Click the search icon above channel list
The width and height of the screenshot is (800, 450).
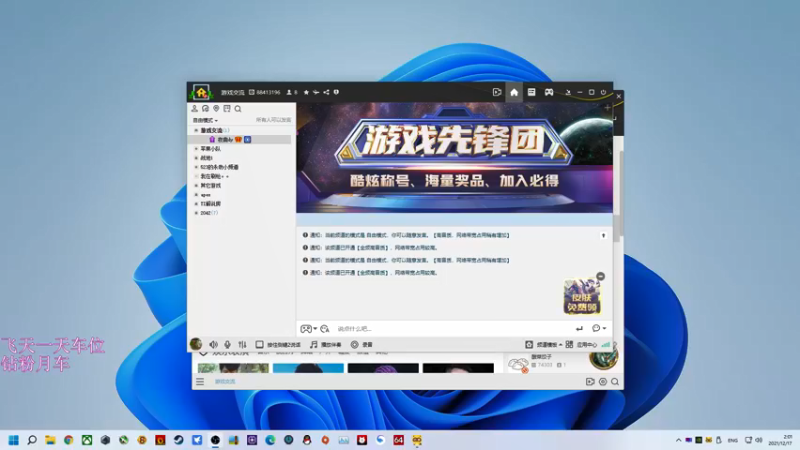click(x=238, y=109)
